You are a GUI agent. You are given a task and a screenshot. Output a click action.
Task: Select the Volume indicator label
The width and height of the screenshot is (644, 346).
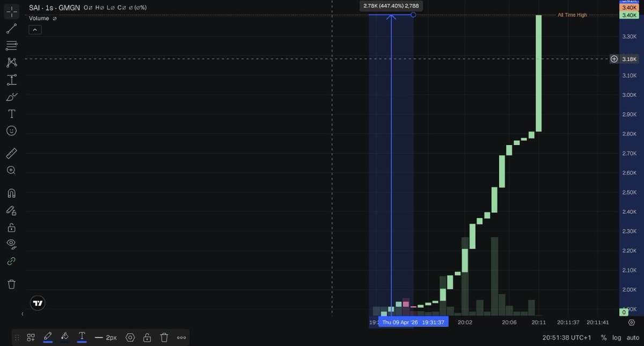click(x=39, y=18)
